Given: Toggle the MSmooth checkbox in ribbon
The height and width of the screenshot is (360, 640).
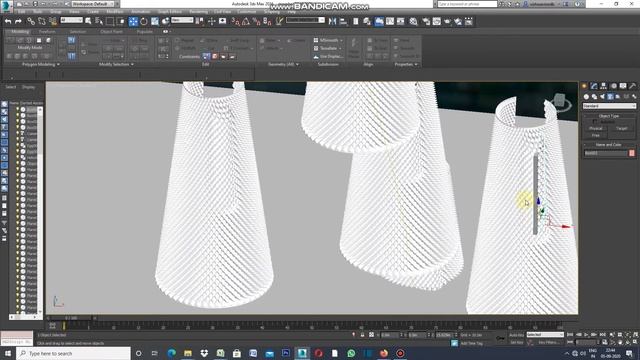Looking at the screenshot, I should 316,40.
